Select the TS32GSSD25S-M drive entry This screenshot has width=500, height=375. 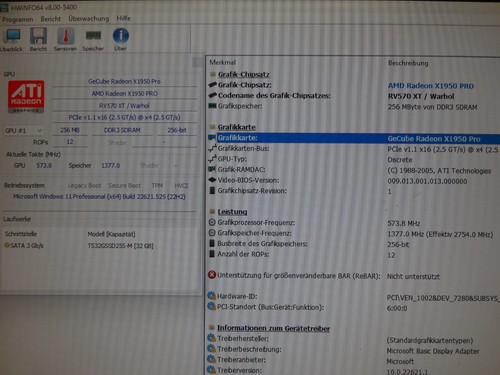tap(120, 246)
